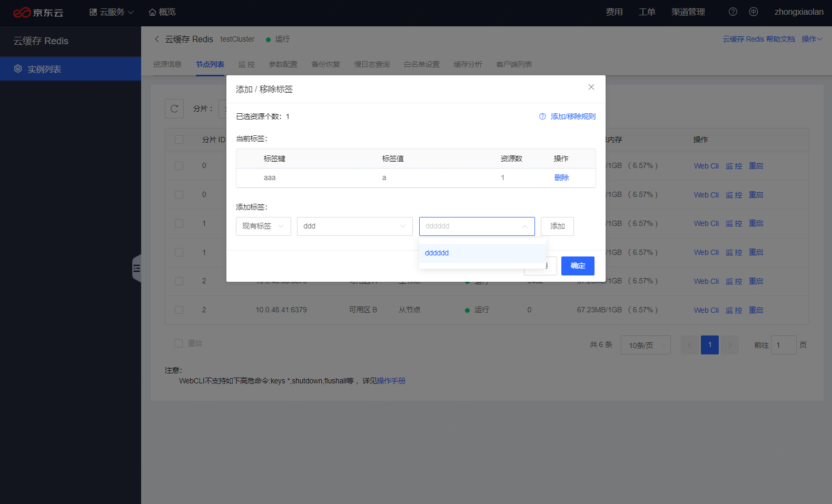Open the help question mark icon in header

pyautogui.click(x=733, y=12)
